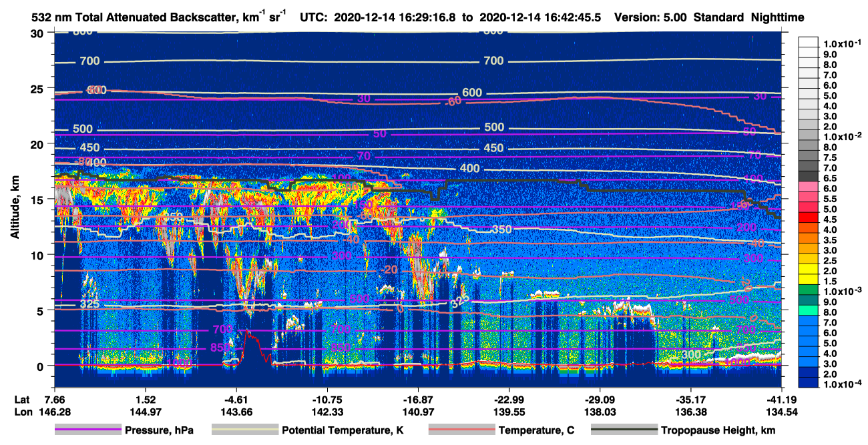Click the 'Tropopause Height, km' legend label

[x=719, y=431]
